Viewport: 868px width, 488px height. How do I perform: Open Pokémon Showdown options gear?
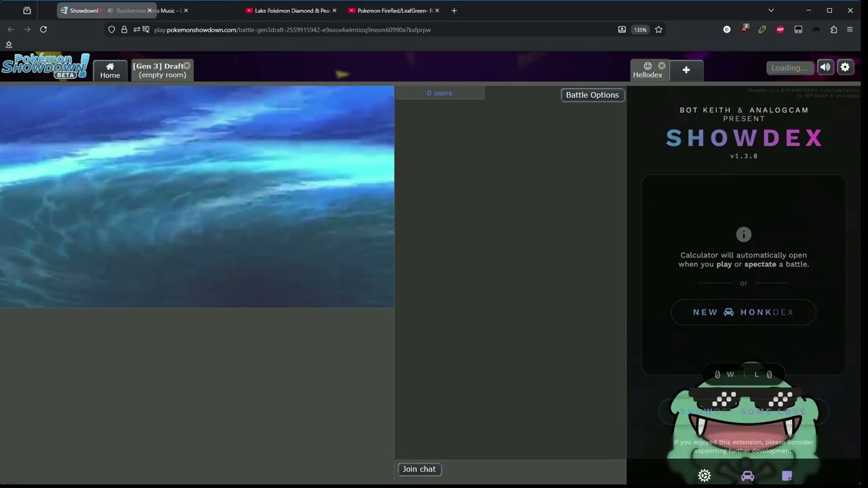click(x=845, y=67)
